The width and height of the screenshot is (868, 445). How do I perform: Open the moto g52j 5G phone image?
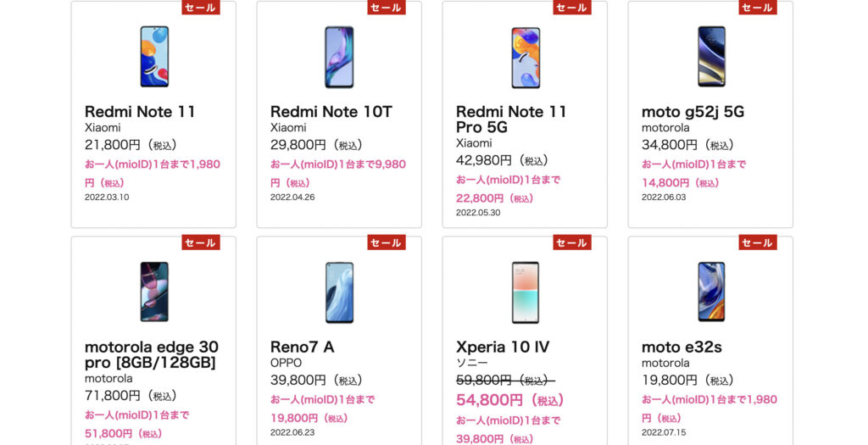coord(711,57)
